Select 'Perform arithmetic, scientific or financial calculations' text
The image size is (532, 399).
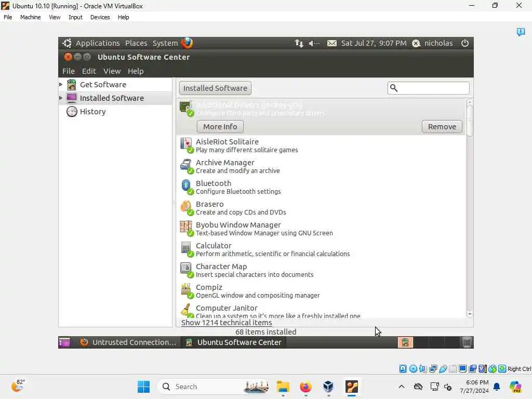click(273, 254)
